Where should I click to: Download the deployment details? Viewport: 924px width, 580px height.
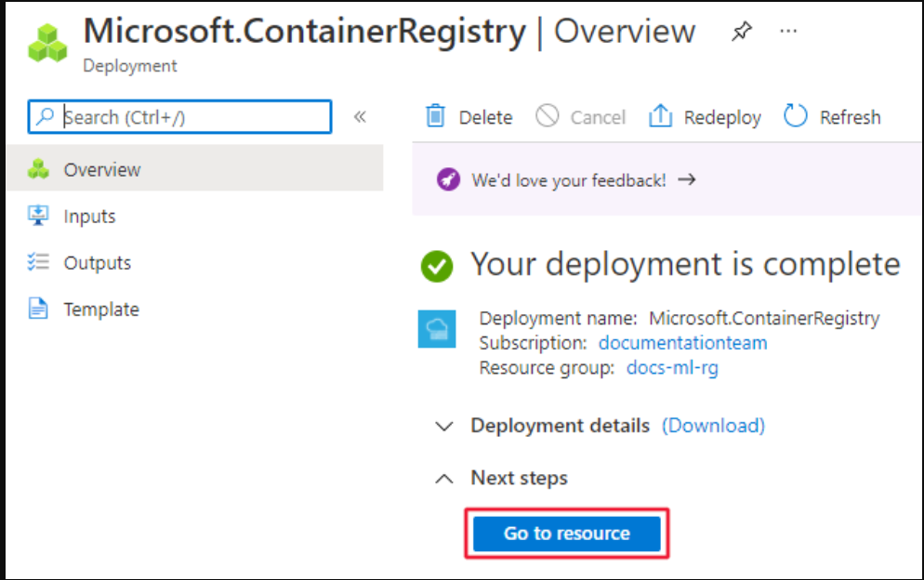coord(713,426)
